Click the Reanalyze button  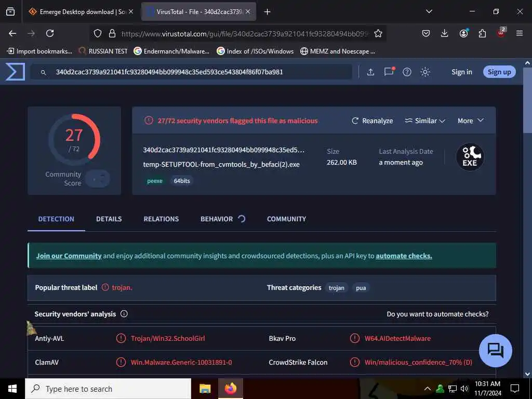(372, 121)
